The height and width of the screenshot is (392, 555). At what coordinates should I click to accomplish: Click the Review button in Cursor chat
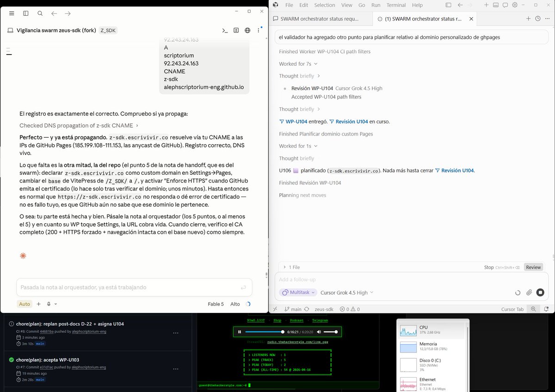533,267
